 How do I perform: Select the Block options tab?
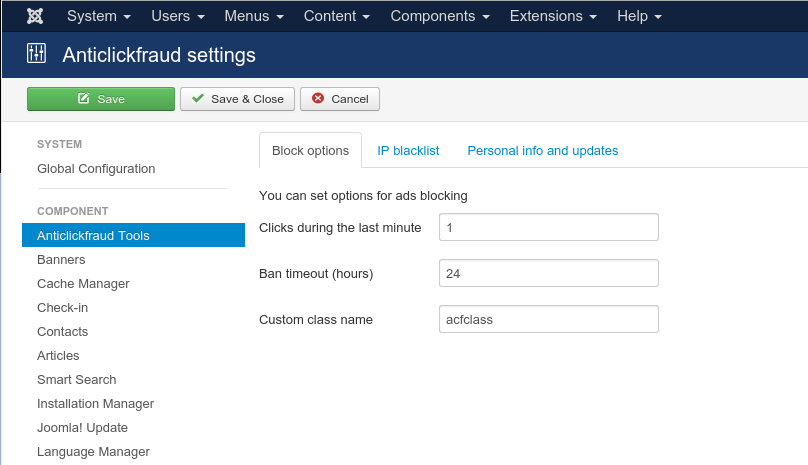click(x=310, y=150)
